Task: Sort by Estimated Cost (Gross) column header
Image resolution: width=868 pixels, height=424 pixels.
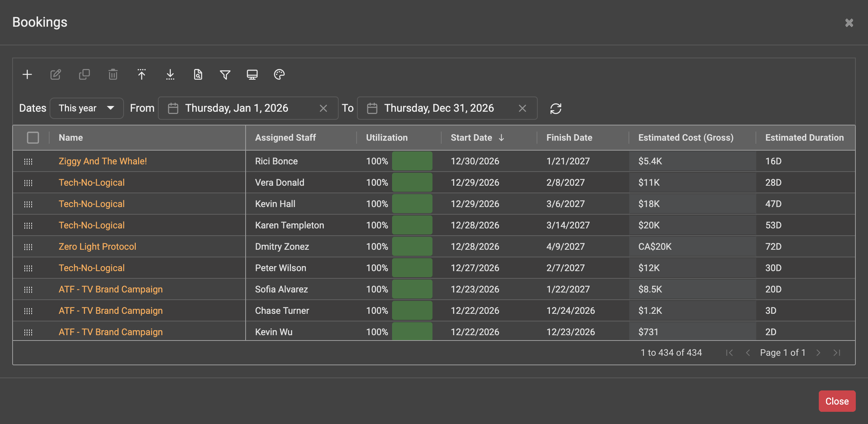Action: tap(686, 138)
